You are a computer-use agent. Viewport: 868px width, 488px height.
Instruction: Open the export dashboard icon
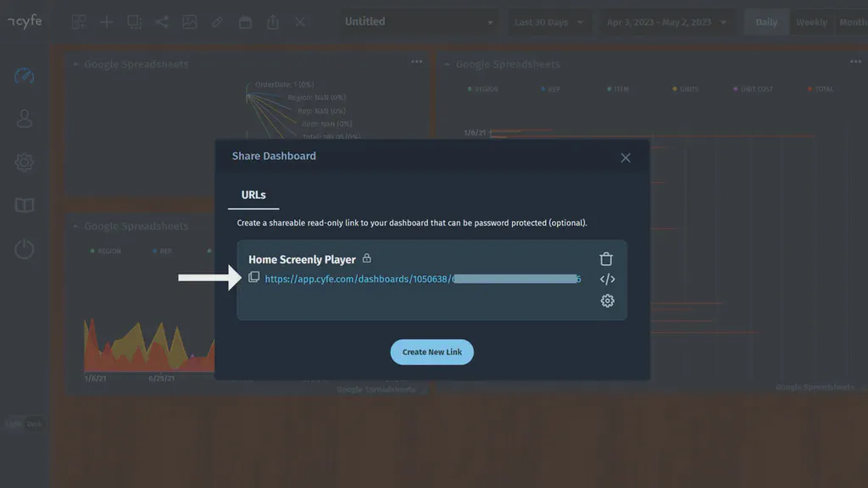[x=273, y=21]
